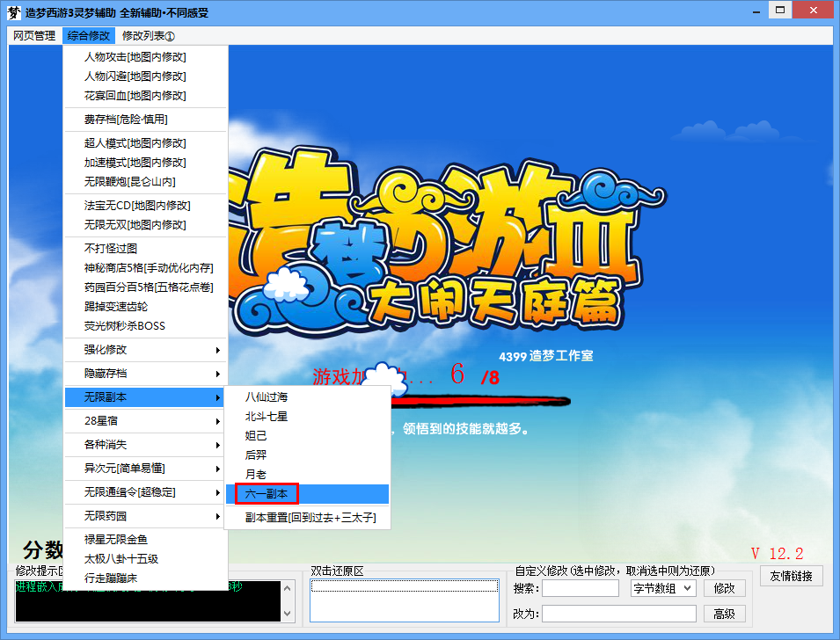Open the 修改列表① menu
This screenshot has width=840, height=640.
[149, 36]
